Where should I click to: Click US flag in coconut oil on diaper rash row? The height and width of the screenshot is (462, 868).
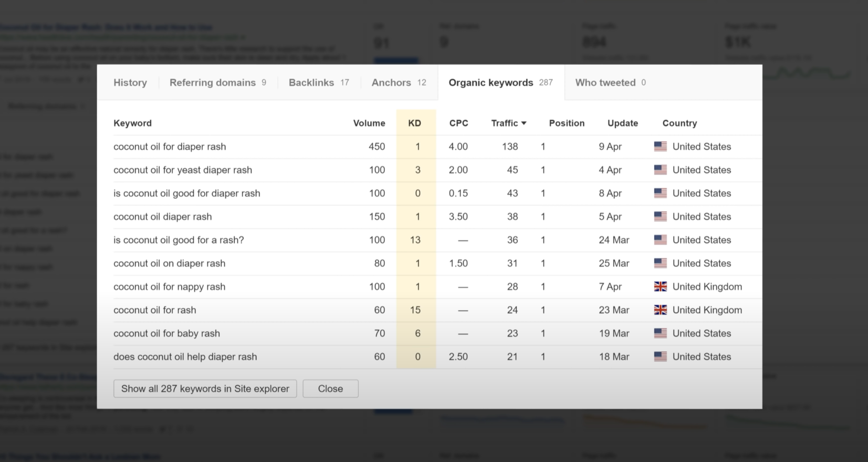660,263
